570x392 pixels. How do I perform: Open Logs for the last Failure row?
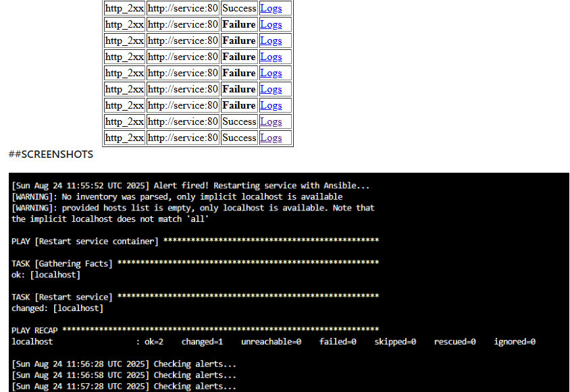pos(271,105)
